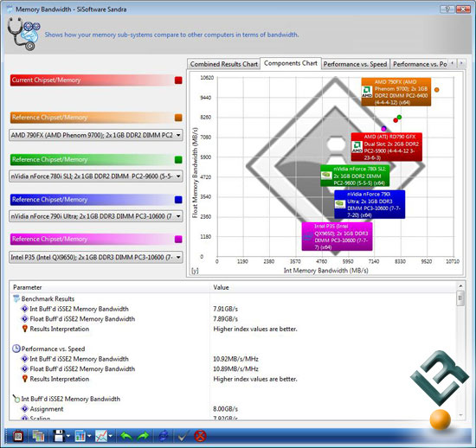Click the Benchmark Results section icon
This screenshot has width=476, height=448.
coord(16,298)
